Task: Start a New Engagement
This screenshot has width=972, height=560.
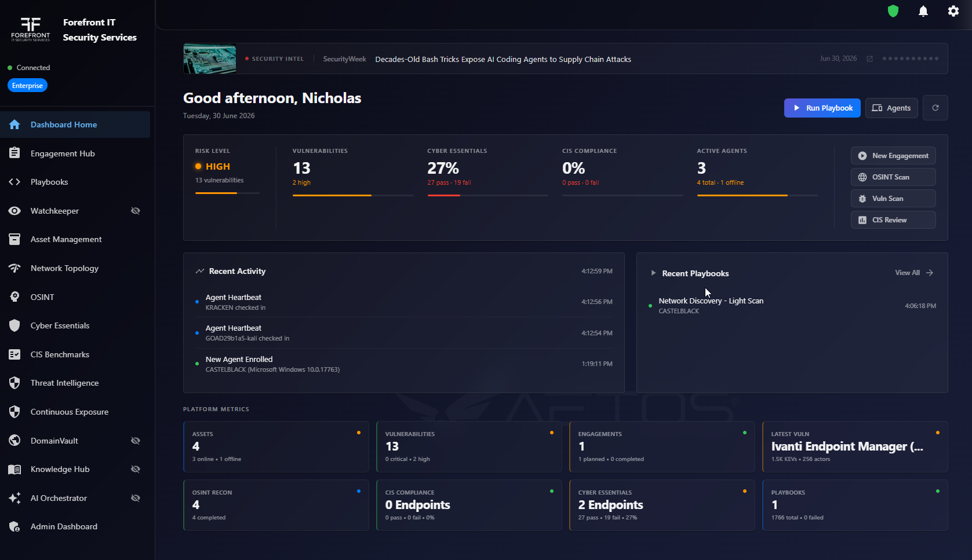Action: coord(893,156)
